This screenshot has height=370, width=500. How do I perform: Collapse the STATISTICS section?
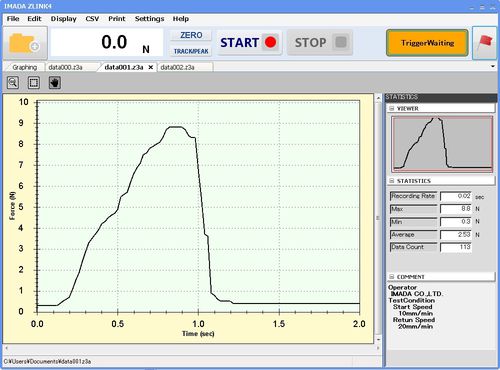pos(392,181)
